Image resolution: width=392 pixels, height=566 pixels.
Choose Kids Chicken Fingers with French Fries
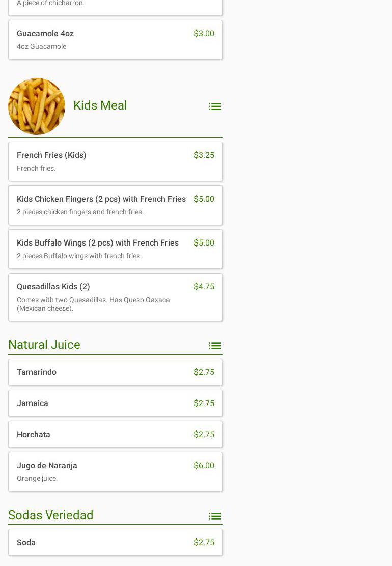point(116,205)
